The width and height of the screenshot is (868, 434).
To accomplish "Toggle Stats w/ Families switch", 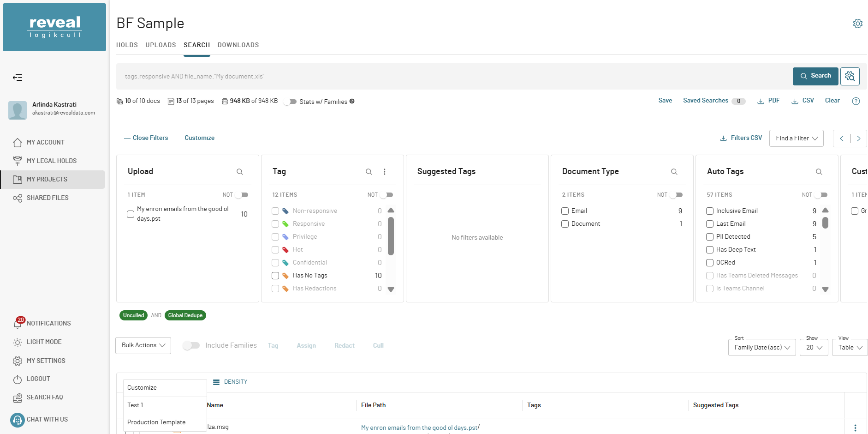I will click(x=290, y=102).
